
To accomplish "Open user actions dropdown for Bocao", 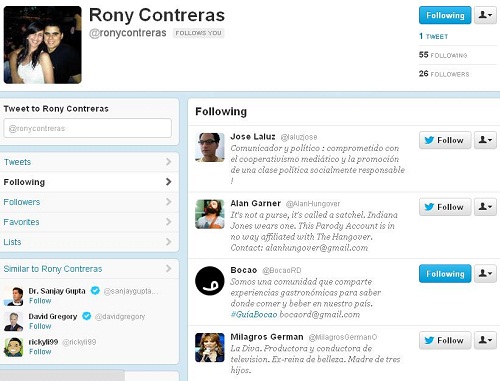I will 485,274.
